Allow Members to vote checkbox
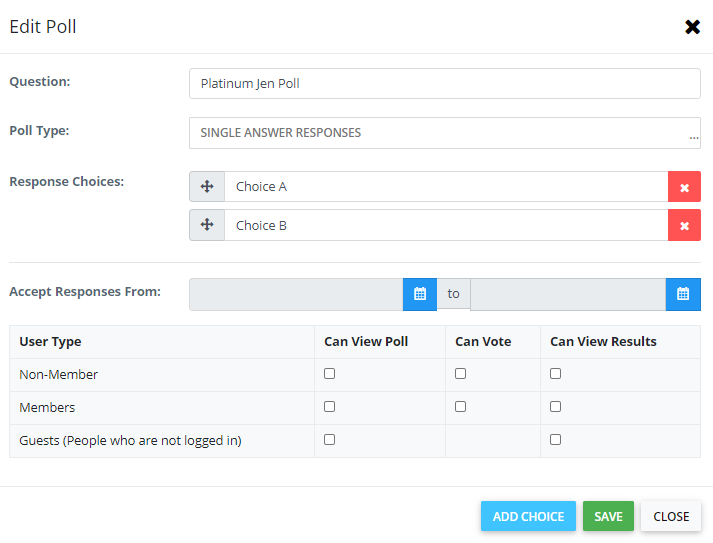 461,407
